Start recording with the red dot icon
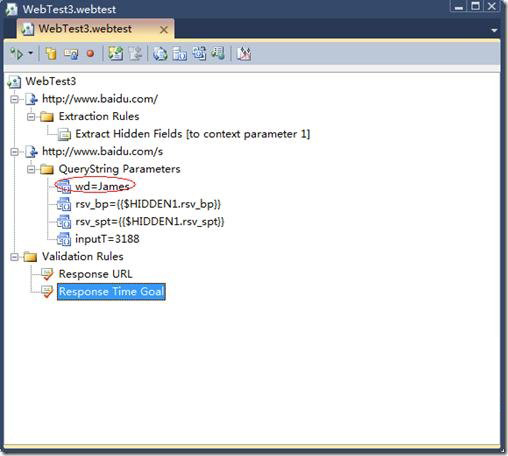 tap(90, 54)
